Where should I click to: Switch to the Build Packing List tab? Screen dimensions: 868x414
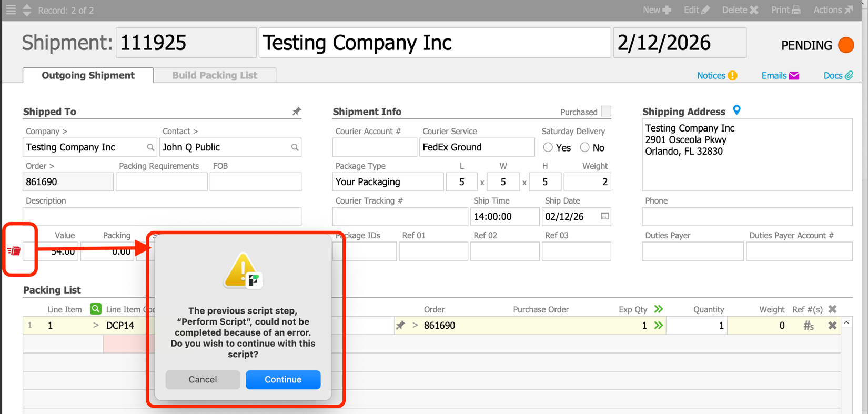pyautogui.click(x=215, y=75)
